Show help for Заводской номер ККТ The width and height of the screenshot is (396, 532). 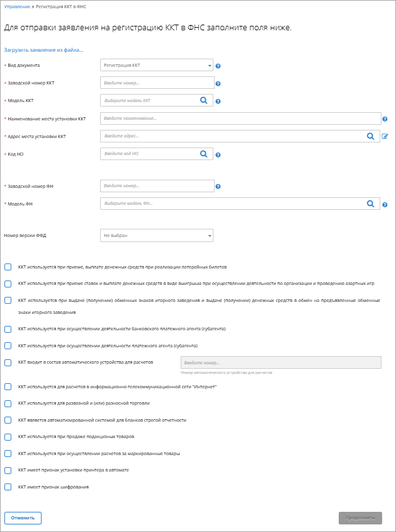pos(218,84)
